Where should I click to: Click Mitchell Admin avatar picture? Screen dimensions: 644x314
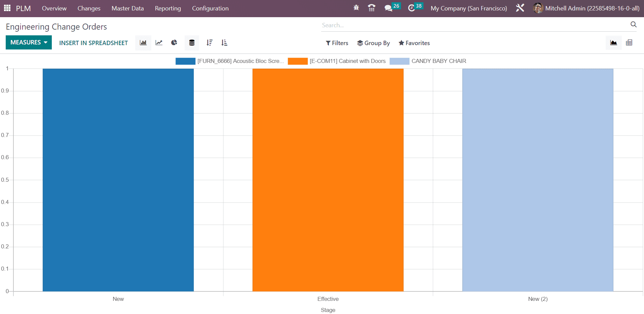[x=538, y=8]
